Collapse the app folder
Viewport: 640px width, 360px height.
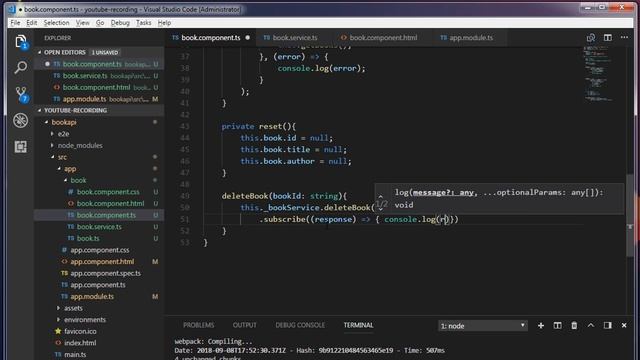coord(59,169)
